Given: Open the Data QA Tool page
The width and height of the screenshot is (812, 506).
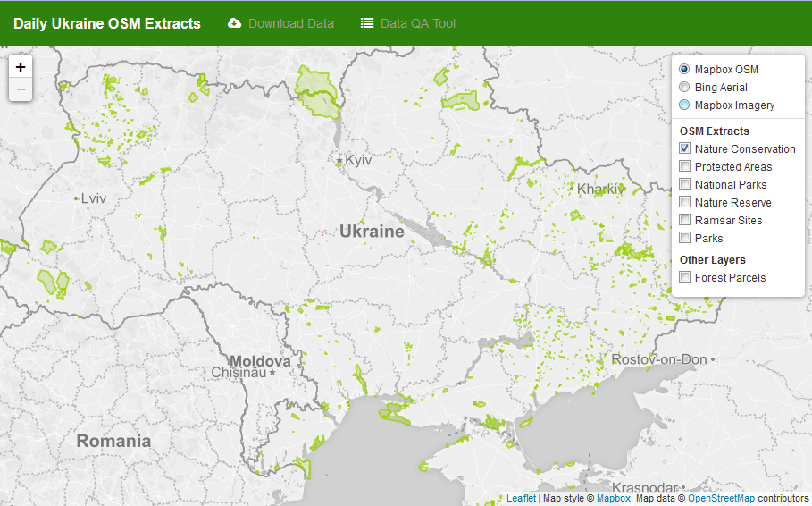Looking at the screenshot, I should click(x=417, y=23).
